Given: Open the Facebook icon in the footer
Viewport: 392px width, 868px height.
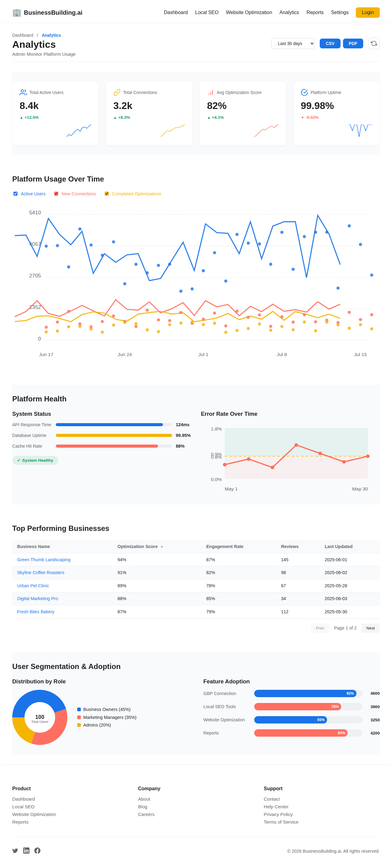Looking at the screenshot, I should pos(37,851).
